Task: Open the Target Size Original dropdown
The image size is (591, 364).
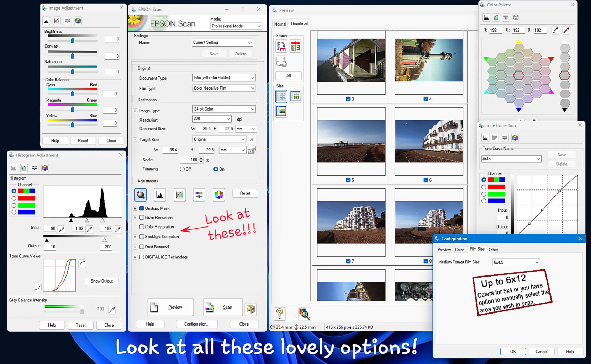Action: 219,139
